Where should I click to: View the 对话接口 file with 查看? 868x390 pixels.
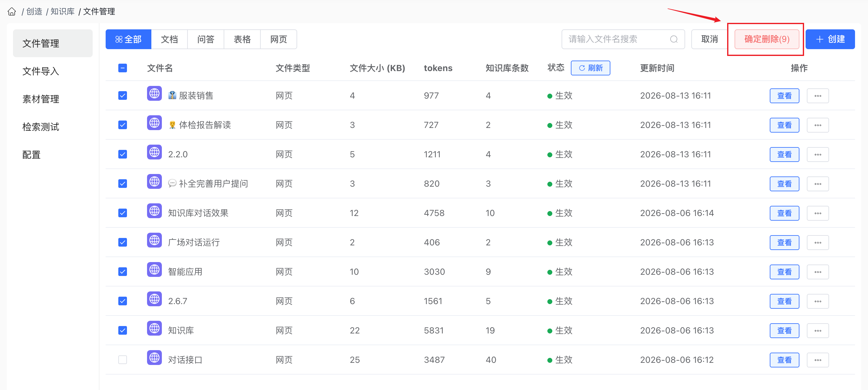[784, 360]
